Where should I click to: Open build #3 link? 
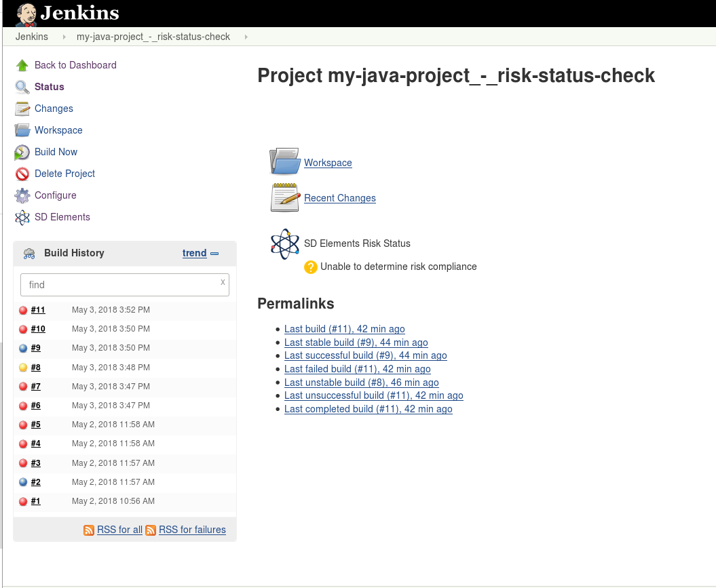point(35,463)
